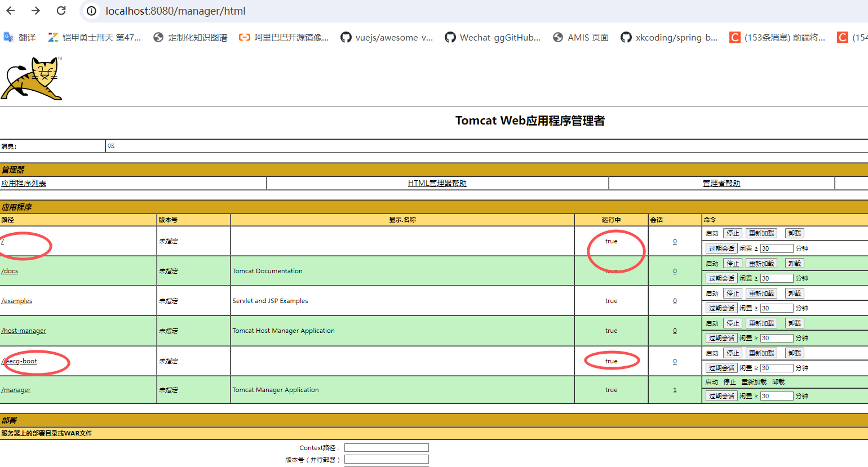Viewport: 868px width, 467px height.
Task: Open the /host-manager application link
Action: coord(24,331)
